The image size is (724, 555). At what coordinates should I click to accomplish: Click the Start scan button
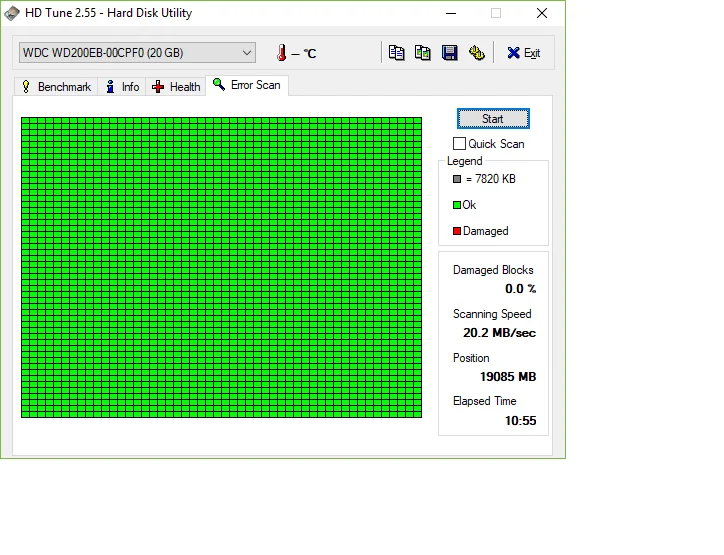click(x=493, y=119)
